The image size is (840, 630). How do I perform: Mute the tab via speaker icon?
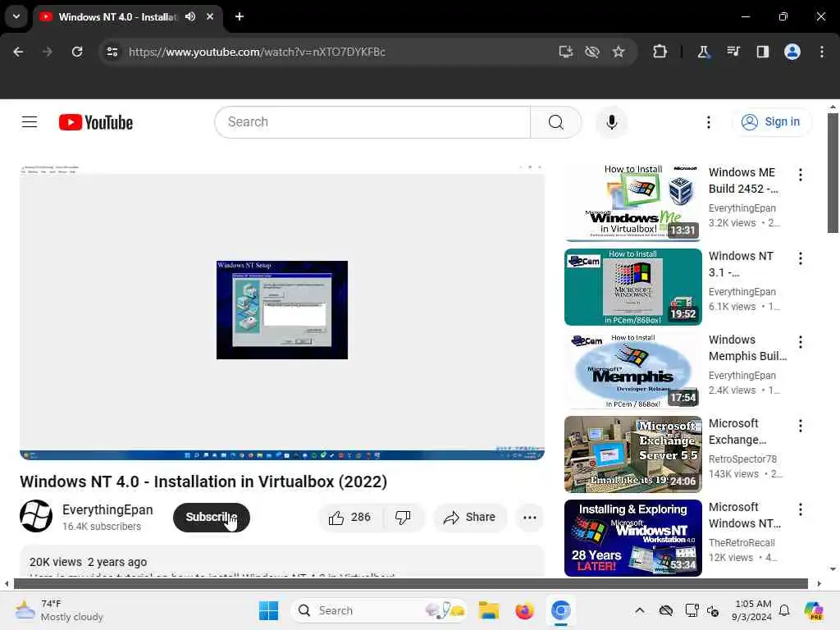coord(190,16)
